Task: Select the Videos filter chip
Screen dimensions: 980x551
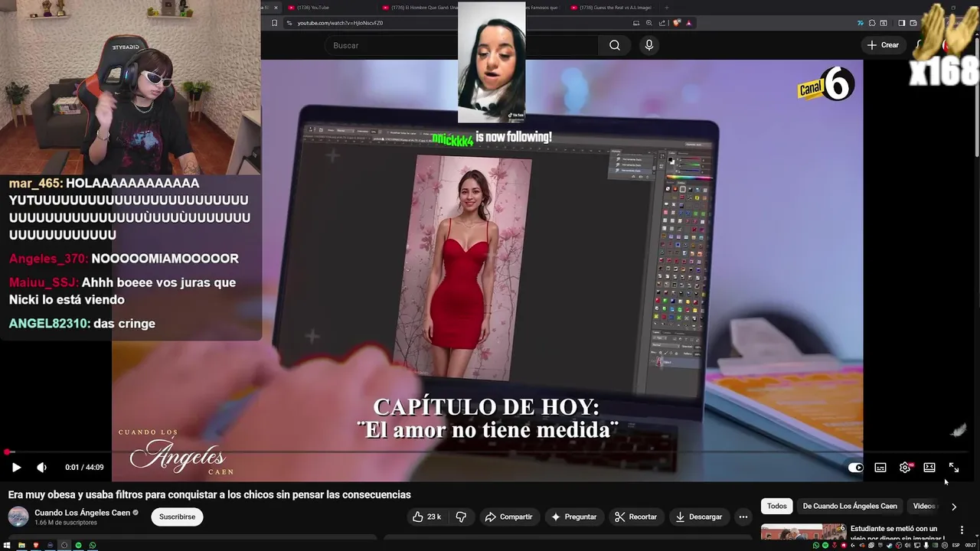Action: coord(923,506)
